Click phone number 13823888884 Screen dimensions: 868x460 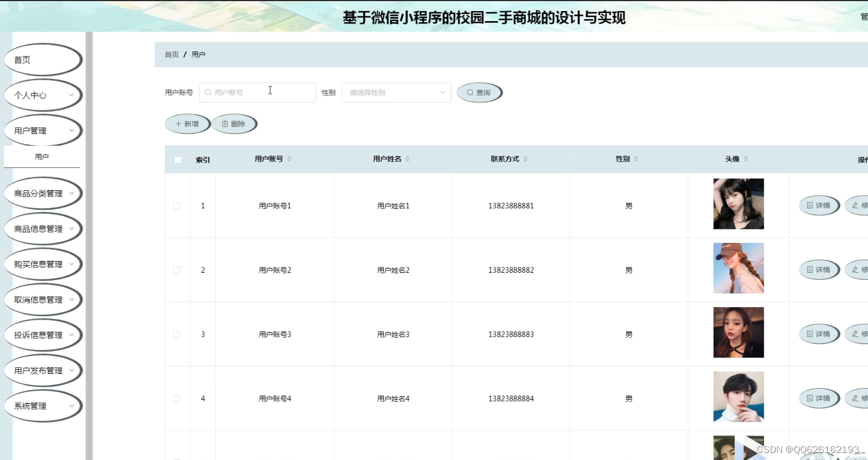click(x=511, y=399)
